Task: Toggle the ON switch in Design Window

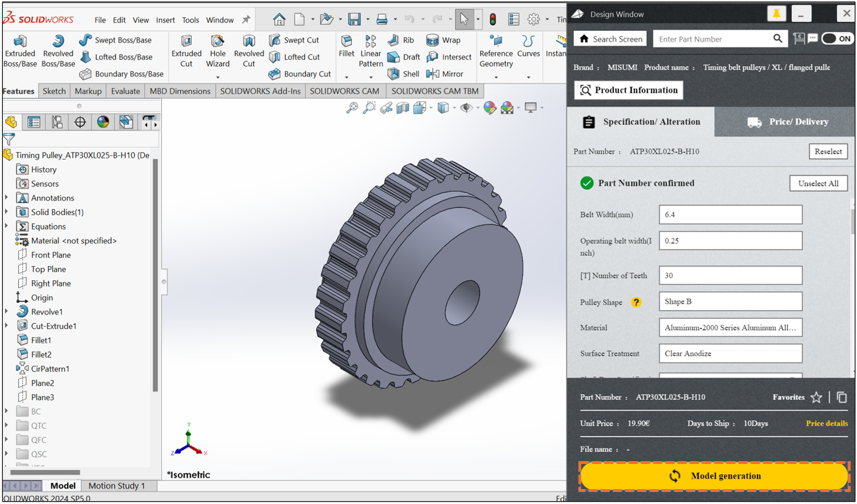Action: (x=837, y=39)
